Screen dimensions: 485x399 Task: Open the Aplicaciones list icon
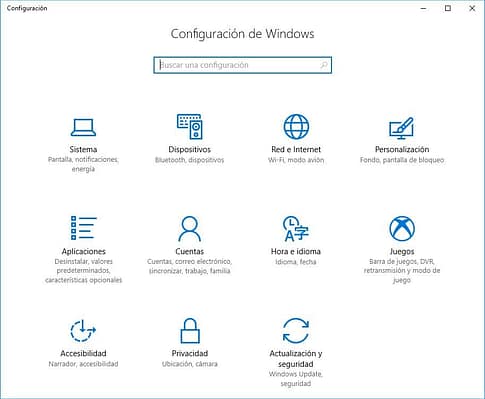tap(83, 228)
